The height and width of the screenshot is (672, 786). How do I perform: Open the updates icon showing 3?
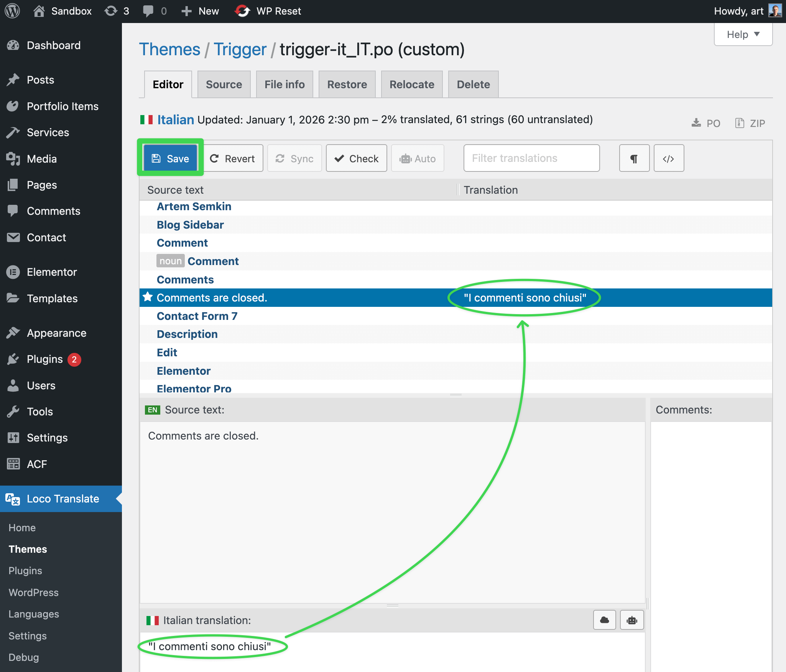117,11
